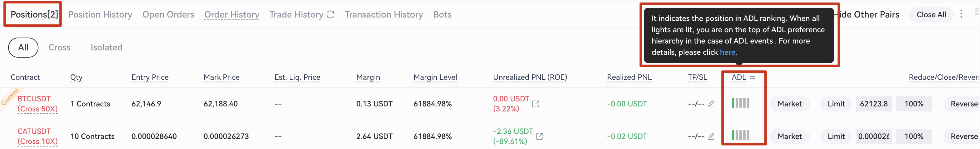The image size is (980, 149).
Task: Click the ADL column sort icon
Action: point(752,77)
